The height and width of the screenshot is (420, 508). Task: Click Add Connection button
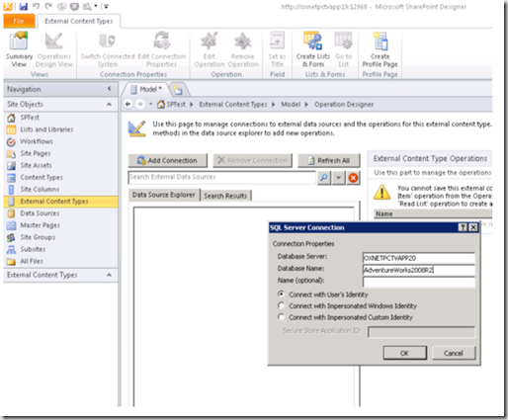point(168,160)
